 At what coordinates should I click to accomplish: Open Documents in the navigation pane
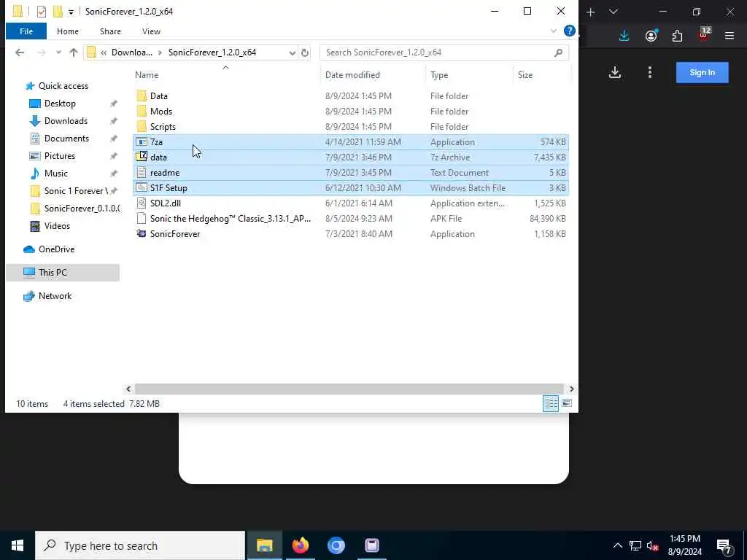66,138
